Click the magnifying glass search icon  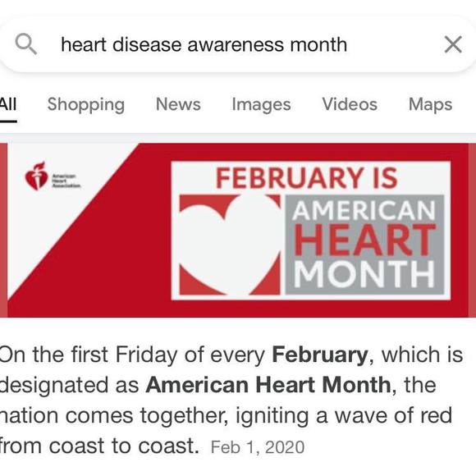(26, 44)
